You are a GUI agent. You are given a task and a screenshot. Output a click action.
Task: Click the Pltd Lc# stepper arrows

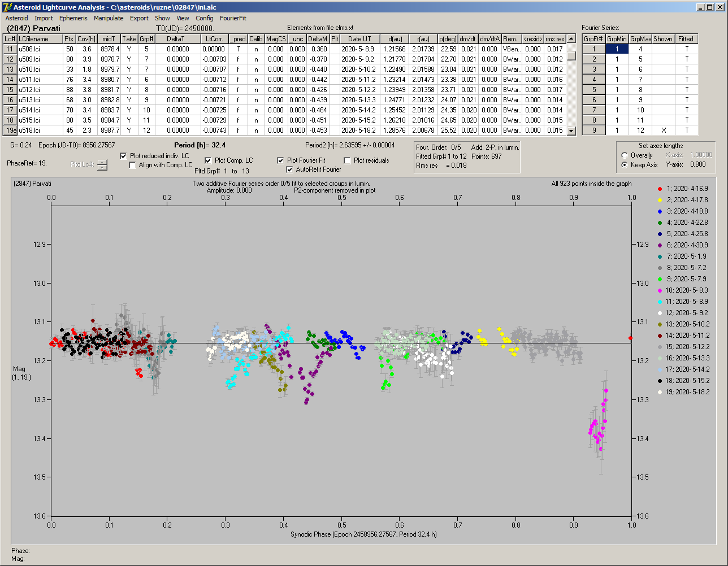tap(102, 165)
